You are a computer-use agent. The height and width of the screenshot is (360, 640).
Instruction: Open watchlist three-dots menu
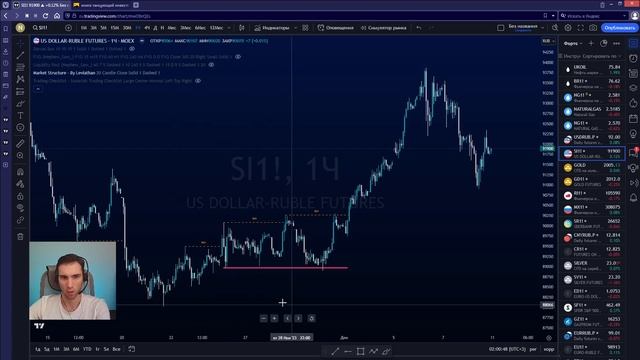tap(616, 43)
